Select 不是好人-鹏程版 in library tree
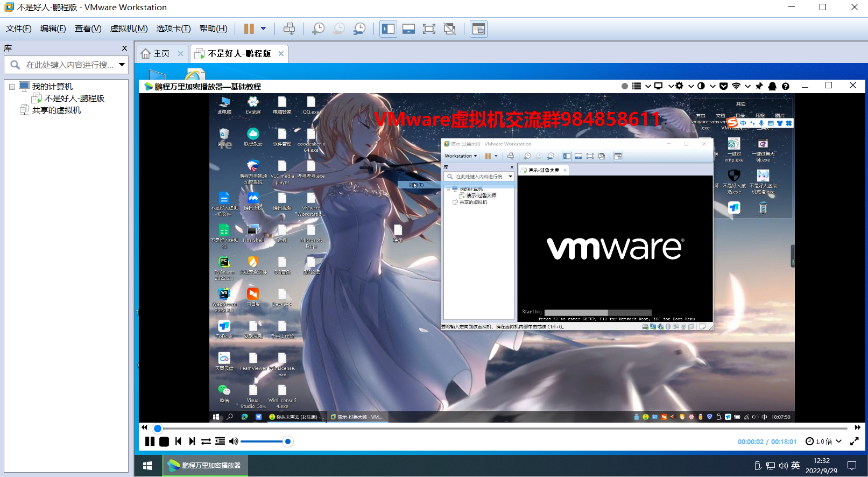868x477 pixels. click(74, 99)
